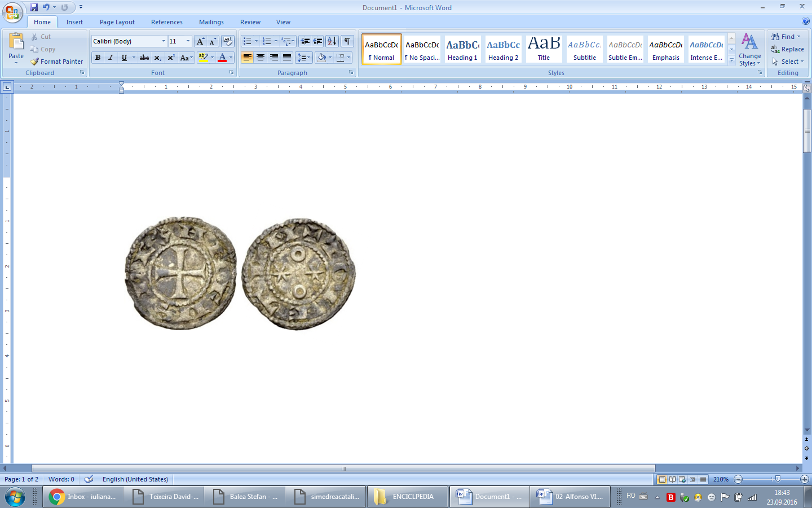This screenshot has height=508, width=812.
Task: Click the Save icon in Quick Access toolbar
Action: [x=34, y=7]
